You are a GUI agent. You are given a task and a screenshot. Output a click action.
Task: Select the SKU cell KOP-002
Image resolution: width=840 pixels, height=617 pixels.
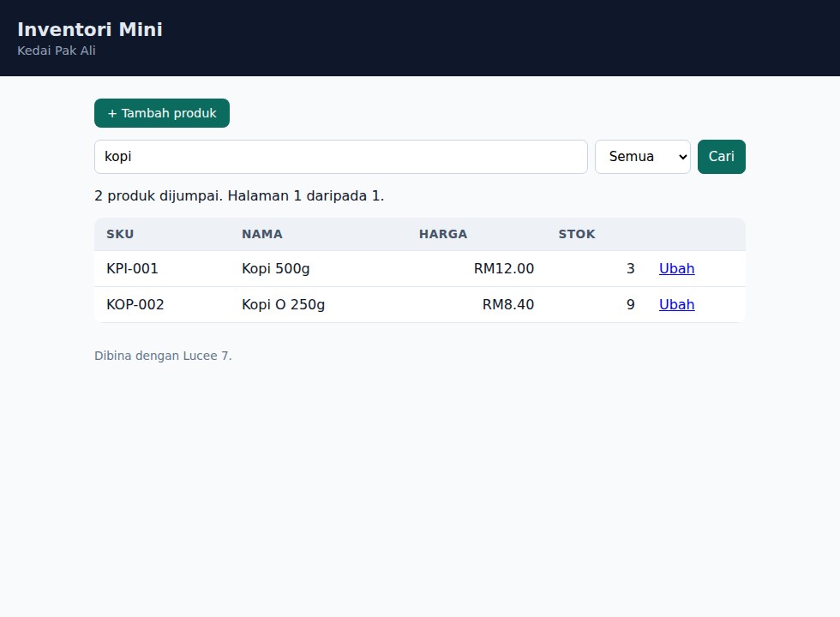point(135,304)
